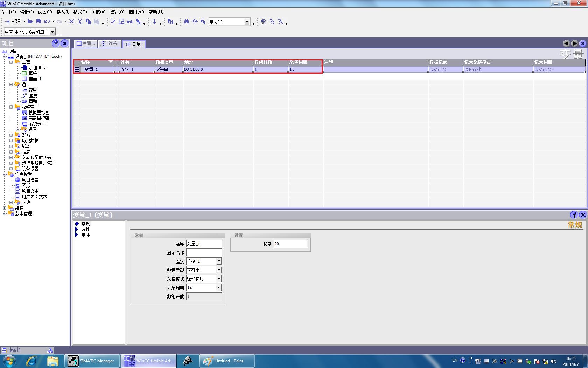Click the 名称 column header in the table

click(97, 62)
